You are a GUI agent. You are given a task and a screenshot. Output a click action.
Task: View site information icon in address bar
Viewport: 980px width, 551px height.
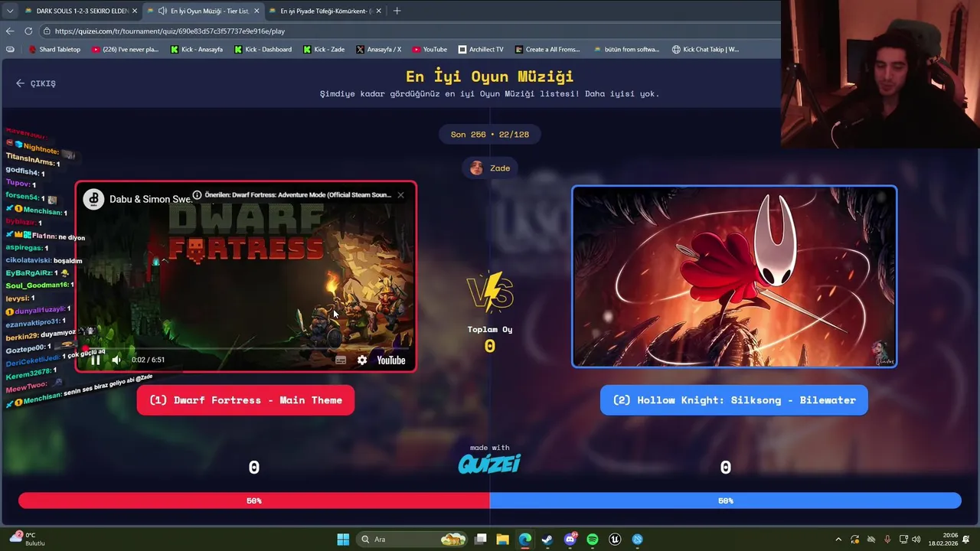coord(47,31)
